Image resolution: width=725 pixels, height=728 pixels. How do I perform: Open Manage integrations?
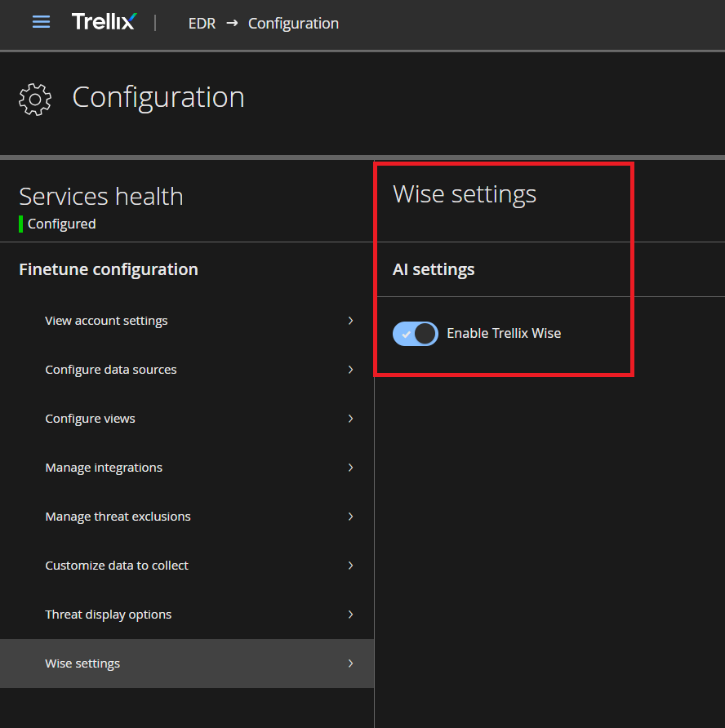pyautogui.click(x=187, y=468)
